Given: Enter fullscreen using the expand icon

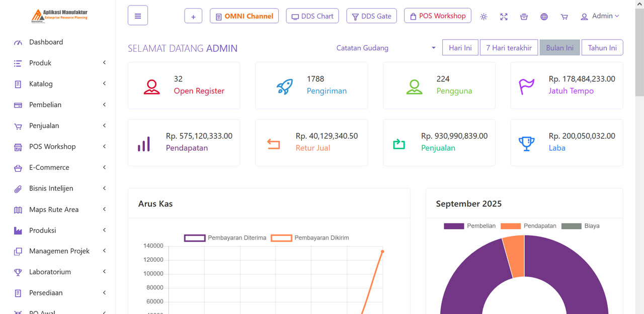Looking at the screenshot, I should (504, 17).
